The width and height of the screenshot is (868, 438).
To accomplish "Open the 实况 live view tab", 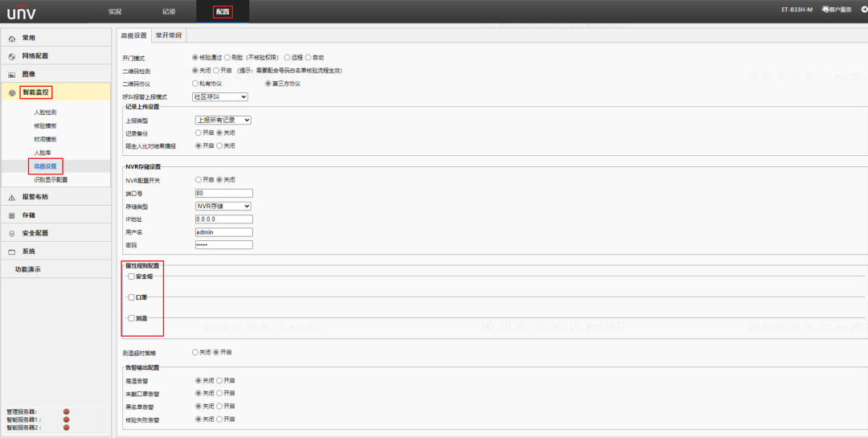I will [115, 11].
